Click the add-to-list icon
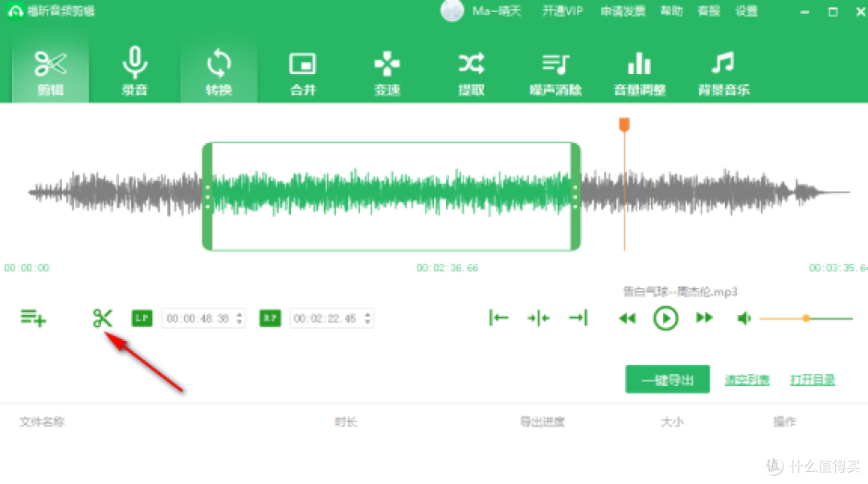The width and height of the screenshot is (868, 484). click(33, 318)
